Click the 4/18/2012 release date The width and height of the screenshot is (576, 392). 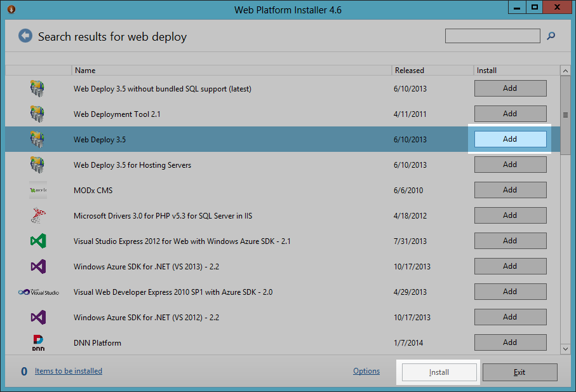tap(410, 215)
